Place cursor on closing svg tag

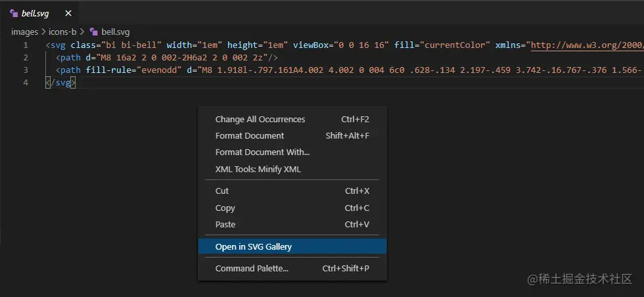click(61, 83)
